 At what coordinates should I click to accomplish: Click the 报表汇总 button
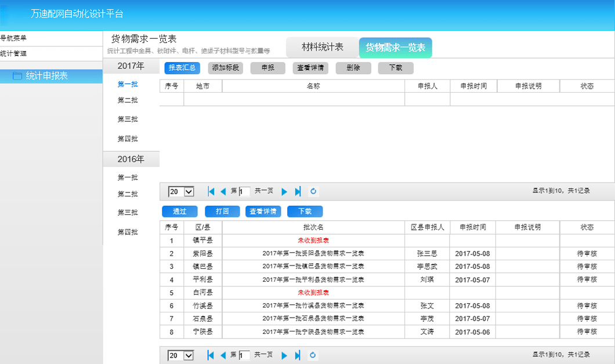[182, 68]
